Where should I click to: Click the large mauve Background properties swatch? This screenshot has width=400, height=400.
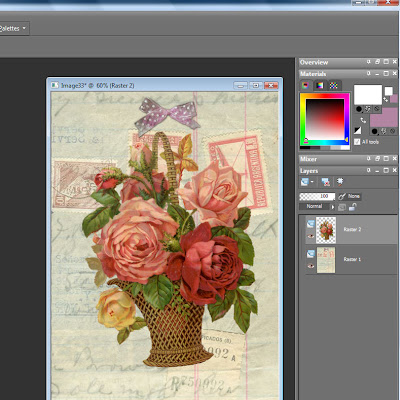[384, 119]
